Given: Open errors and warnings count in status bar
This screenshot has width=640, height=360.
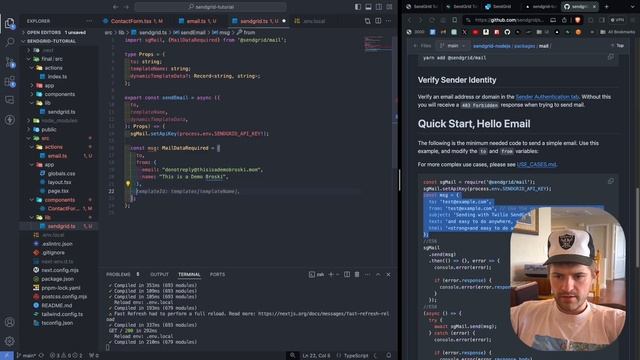Looking at the screenshot, I should [x=66, y=356].
